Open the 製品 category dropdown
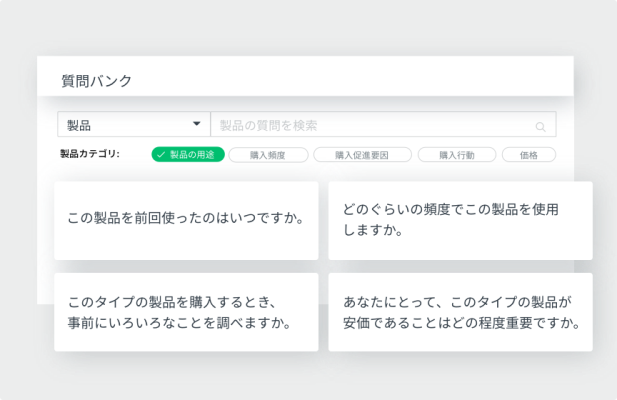This screenshot has height=400, width=617. coord(134,124)
